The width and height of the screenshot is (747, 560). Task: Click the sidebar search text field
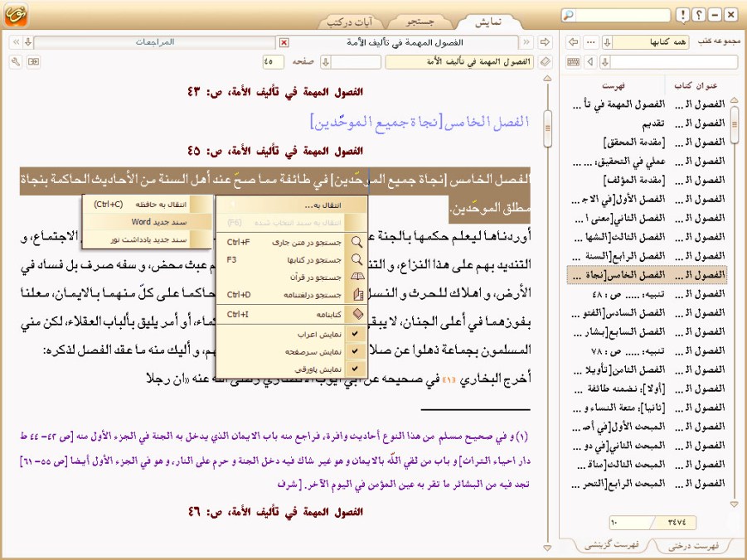[x=674, y=62]
